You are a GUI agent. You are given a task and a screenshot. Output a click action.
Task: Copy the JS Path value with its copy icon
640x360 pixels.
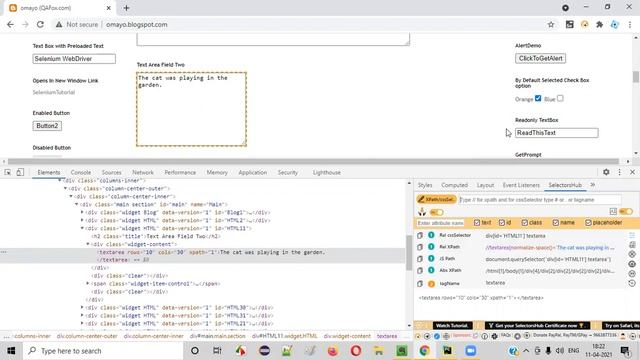tap(420, 259)
